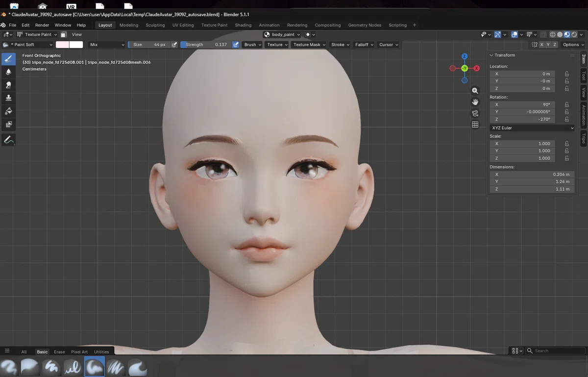Open the Cursor popover
This screenshot has width=588, height=377.
pyautogui.click(x=388, y=45)
